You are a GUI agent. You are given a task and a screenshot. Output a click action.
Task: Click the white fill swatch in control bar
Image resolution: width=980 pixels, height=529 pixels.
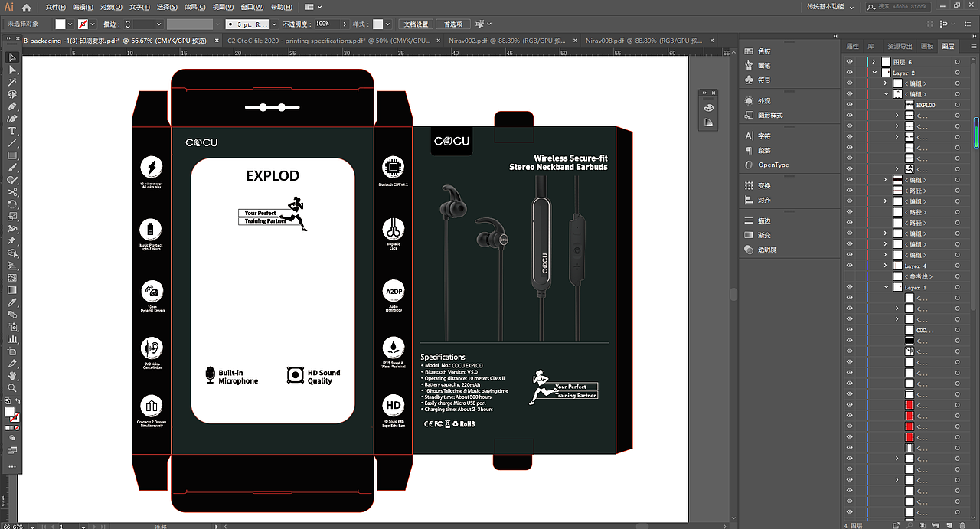pos(61,24)
